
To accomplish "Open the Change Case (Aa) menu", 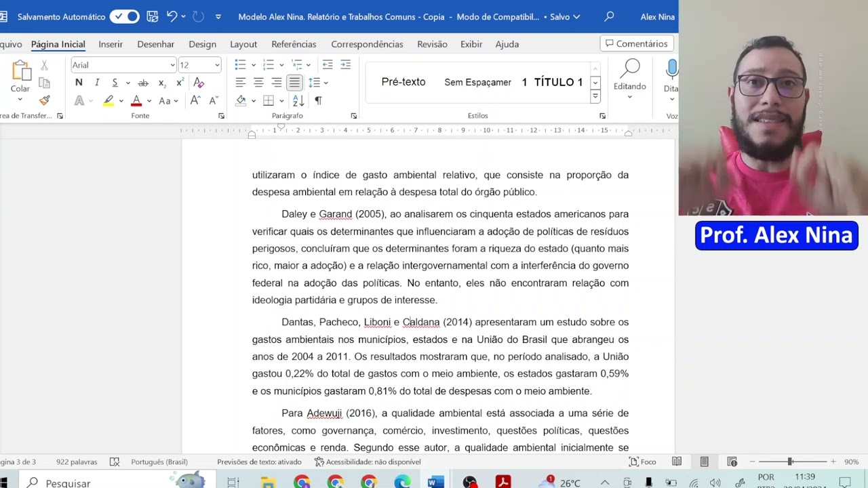I will click(167, 100).
